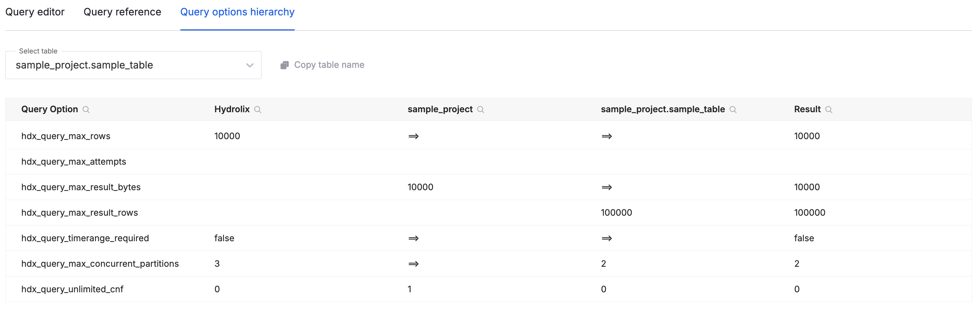Screen dimensions: 980x315
Task: Click the copy icon before Copy table name
Action: pyautogui.click(x=284, y=65)
